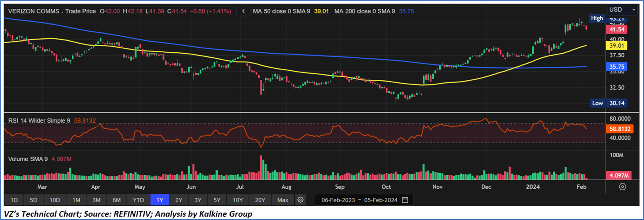
Task: Select the 6M time range
Action: [117, 200]
